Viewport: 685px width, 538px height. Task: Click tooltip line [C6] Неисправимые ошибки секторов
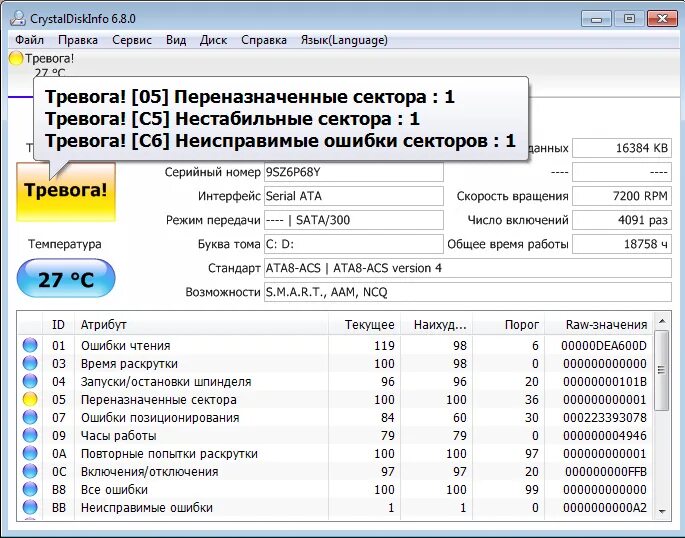pyautogui.click(x=280, y=141)
